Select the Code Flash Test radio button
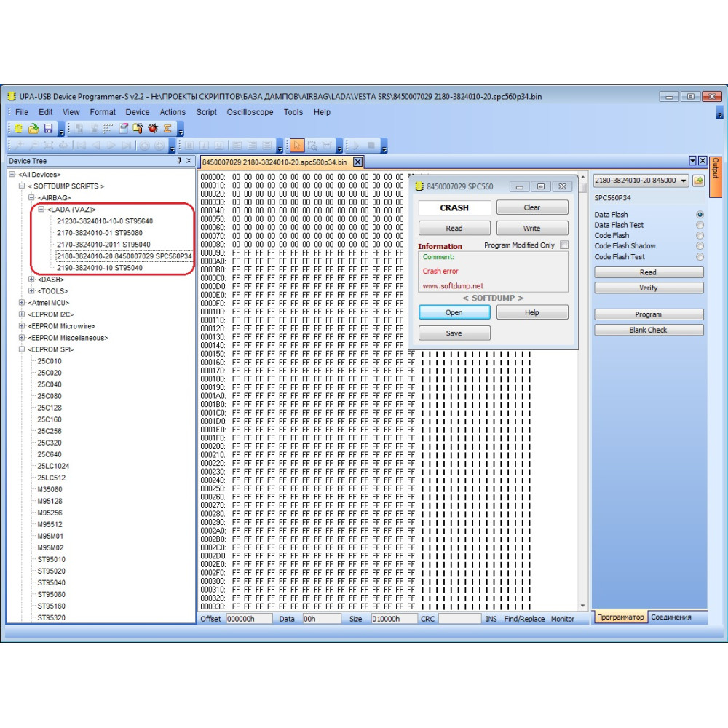Screen dimensions: 728x728 [700, 257]
